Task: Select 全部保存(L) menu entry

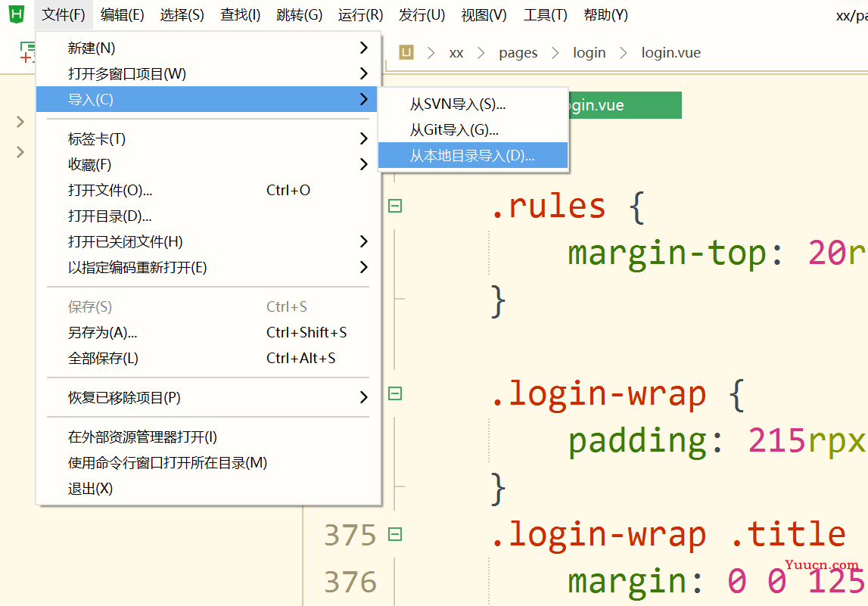Action: [207, 358]
